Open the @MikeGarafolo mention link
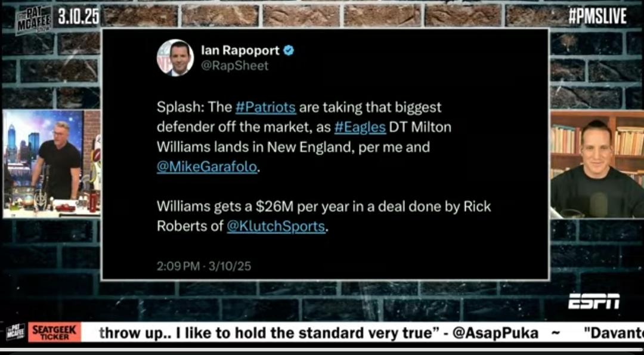Viewport: 644px width, 355px height. 206,167
